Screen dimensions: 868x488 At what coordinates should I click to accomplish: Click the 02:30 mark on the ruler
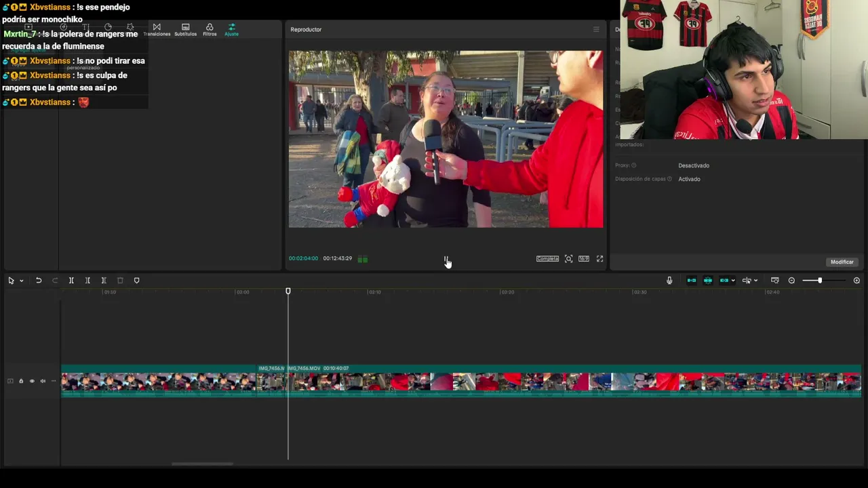[x=639, y=292]
